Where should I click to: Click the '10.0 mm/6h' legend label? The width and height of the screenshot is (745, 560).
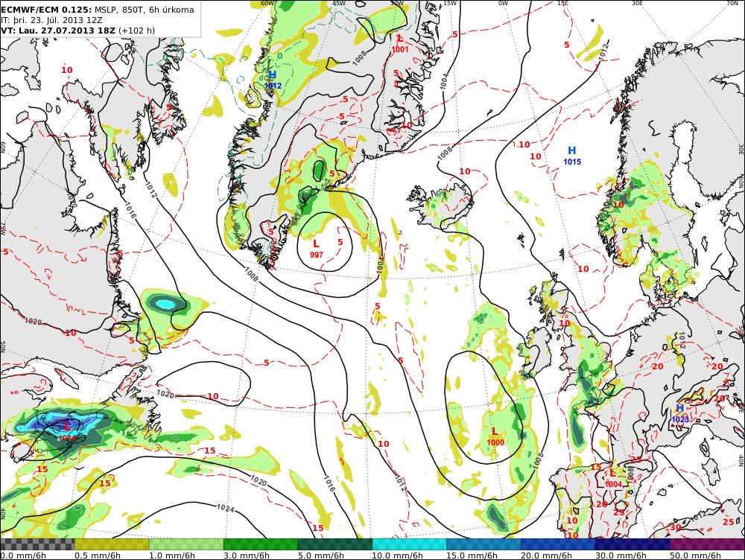click(x=398, y=556)
